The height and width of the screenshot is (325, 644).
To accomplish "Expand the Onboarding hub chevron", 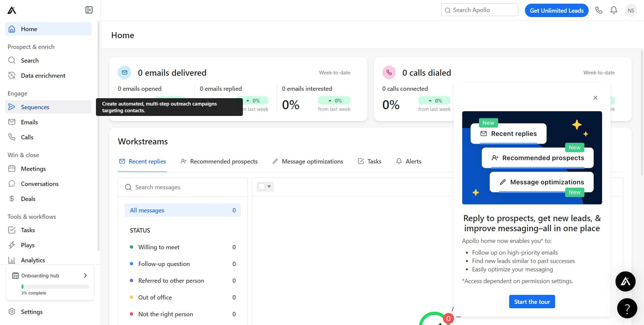I will click(85, 275).
